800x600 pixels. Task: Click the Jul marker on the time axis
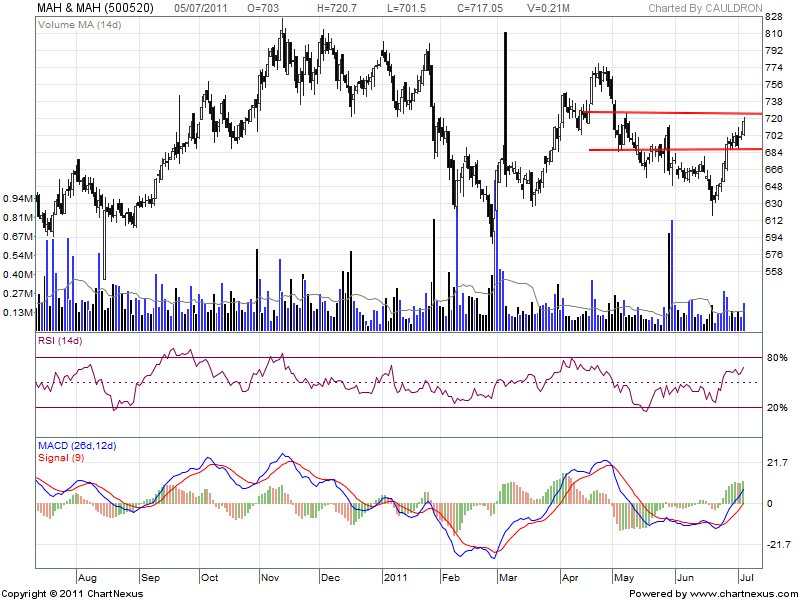point(745,577)
